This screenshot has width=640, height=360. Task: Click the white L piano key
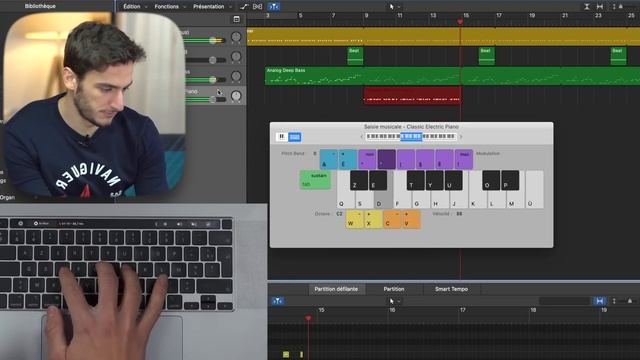tap(496, 200)
